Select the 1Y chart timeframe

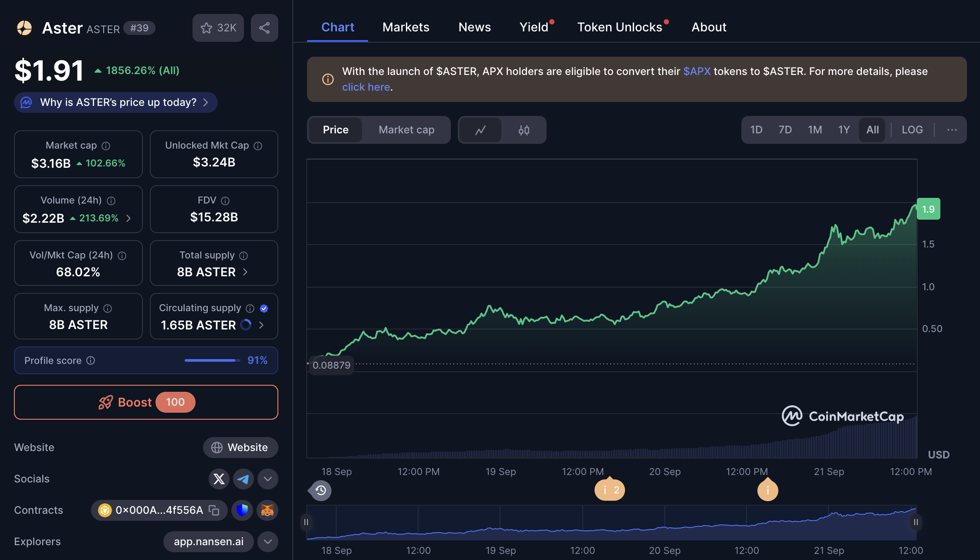click(x=844, y=129)
